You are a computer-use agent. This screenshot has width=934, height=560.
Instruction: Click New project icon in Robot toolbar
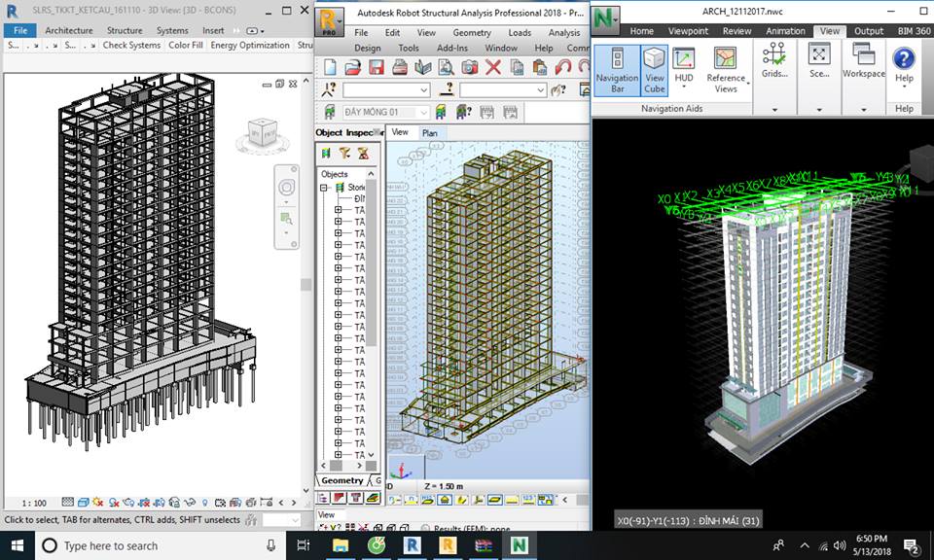coord(330,67)
